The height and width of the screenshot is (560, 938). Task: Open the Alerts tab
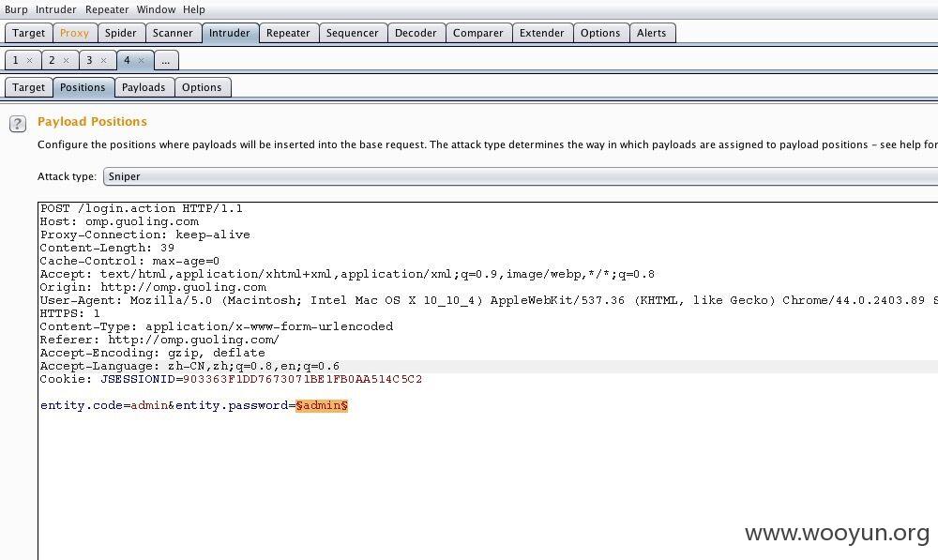pos(652,33)
